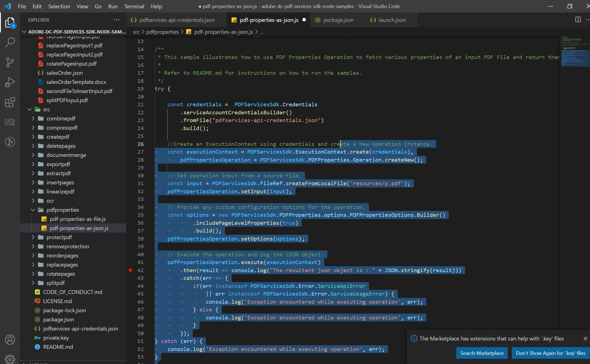Open Explorer views and more actions

[x=117, y=20]
